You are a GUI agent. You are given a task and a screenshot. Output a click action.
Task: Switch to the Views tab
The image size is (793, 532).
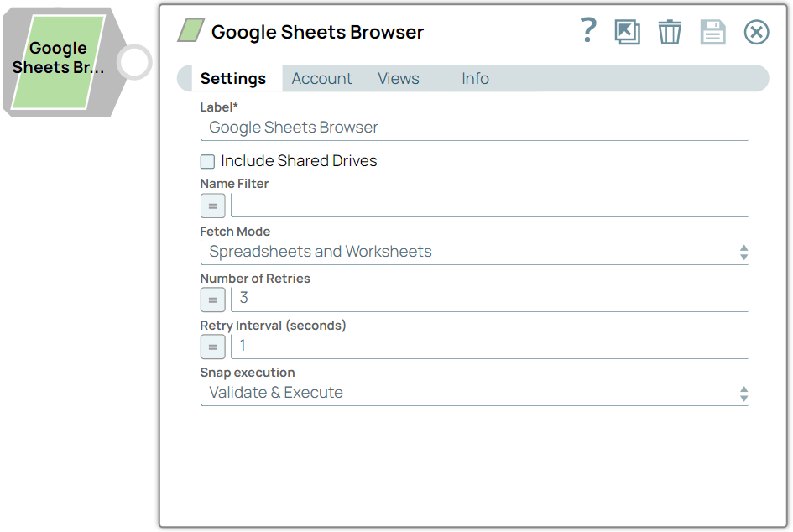point(399,78)
